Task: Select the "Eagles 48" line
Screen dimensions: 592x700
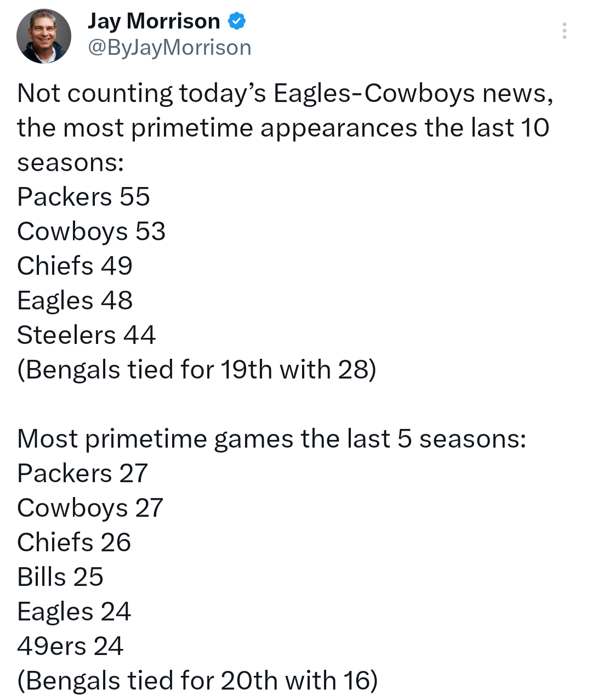Action: click(75, 301)
